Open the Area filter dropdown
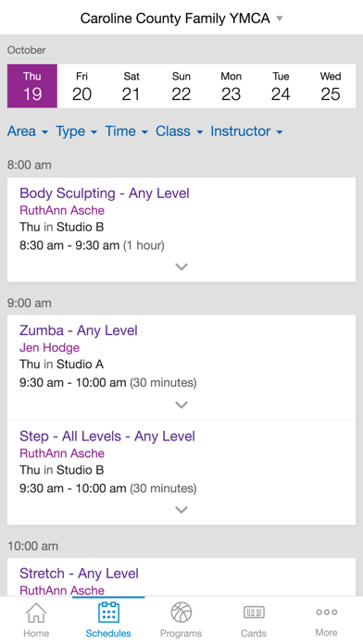Screen dimensions: 363x644 (x=28, y=131)
